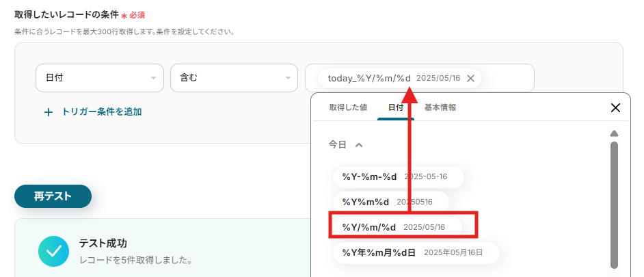Select the %Y/%m/%d date format
Viewport: 644px width, 277px height.
[397, 227]
